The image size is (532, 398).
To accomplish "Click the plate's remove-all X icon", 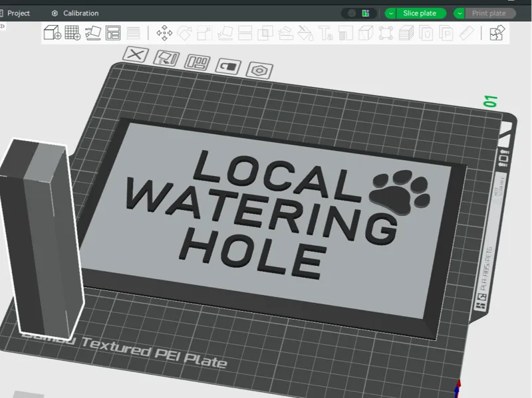I will (x=136, y=54).
